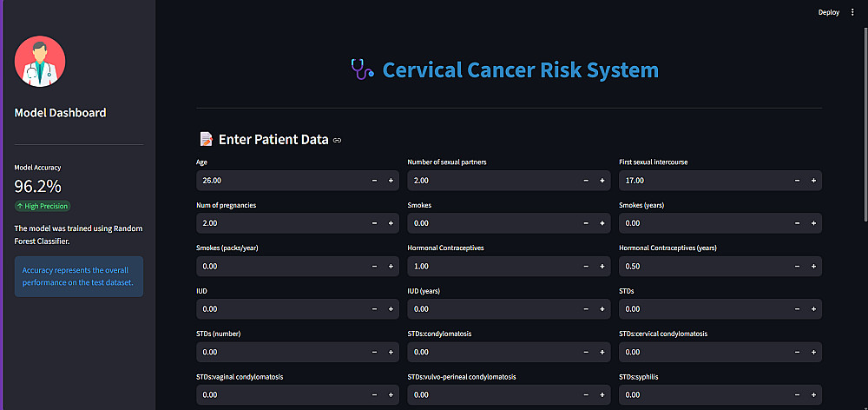This screenshot has width=868, height=410.
Task: Click the notepad icon next to Enter Patient Data
Action: pyautogui.click(x=206, y=139)
